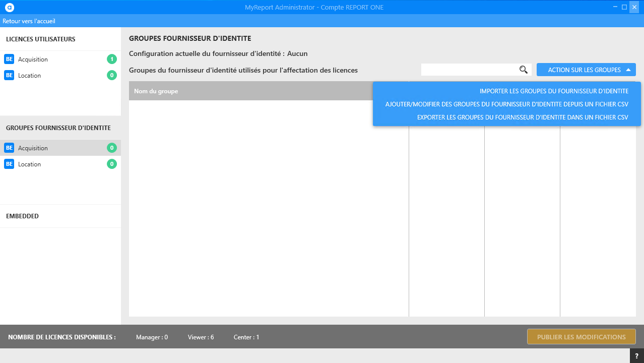The image size is (644, 363).
Task: Click BE icon of highlighted Acquisition group row
Action: point(9,148)
